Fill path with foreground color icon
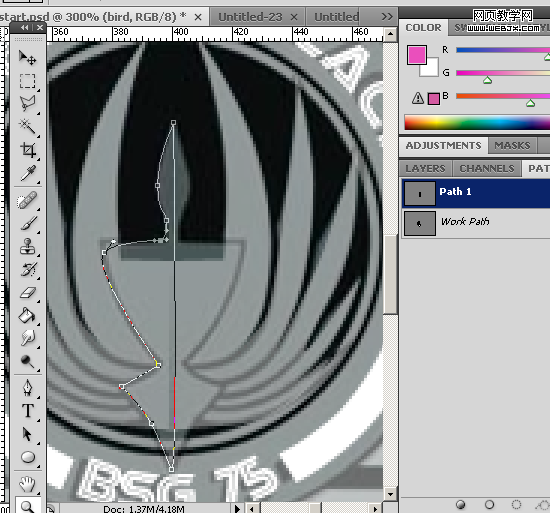 pyautogui.click(x=461, y=505)
